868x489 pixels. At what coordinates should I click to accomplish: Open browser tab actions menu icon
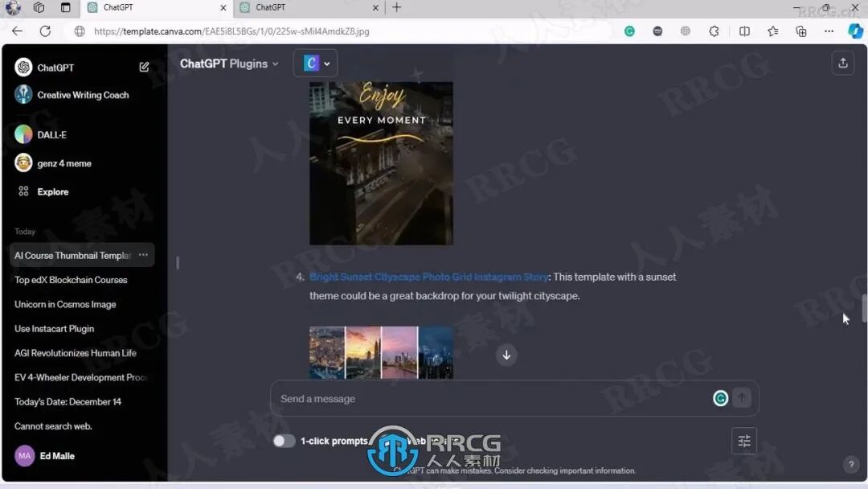coord(65,7)
